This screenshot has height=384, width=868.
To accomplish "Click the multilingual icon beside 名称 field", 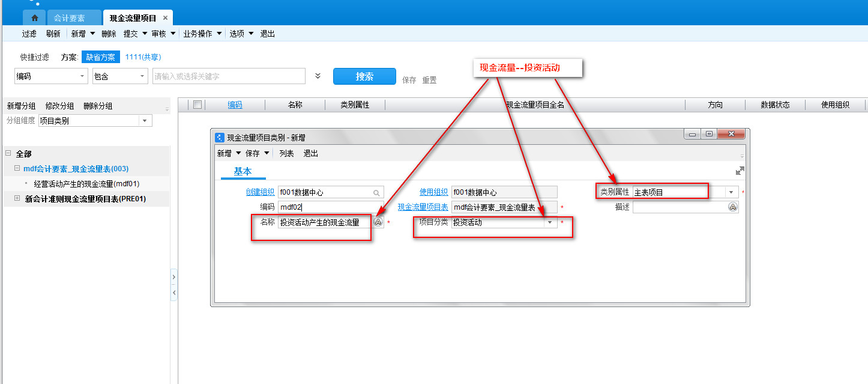I will (x=378, y=222).
